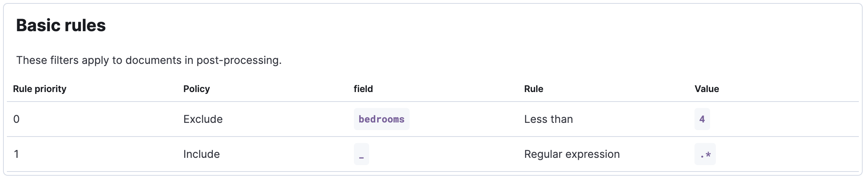Click the underscore field badge
This screenshot has height=178, width=868.
tap(361, 154)
